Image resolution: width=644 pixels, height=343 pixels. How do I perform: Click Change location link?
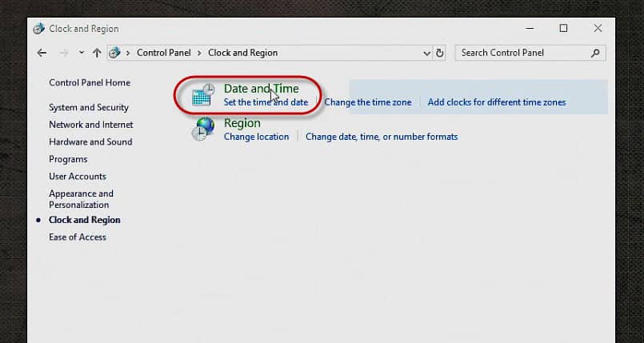[256, 137]
